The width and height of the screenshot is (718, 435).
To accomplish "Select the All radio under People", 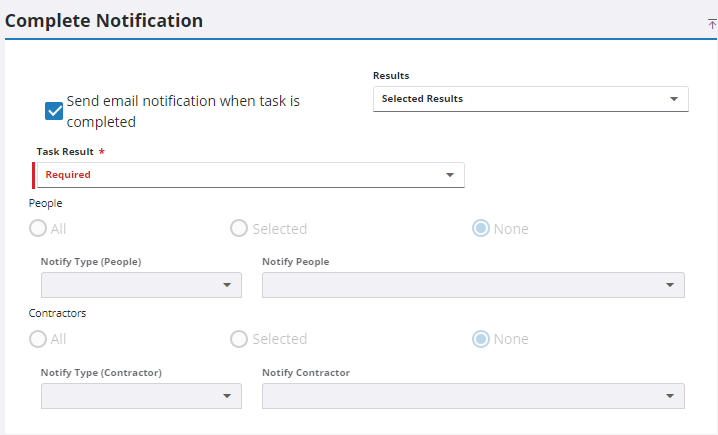I will coord(38,228).
